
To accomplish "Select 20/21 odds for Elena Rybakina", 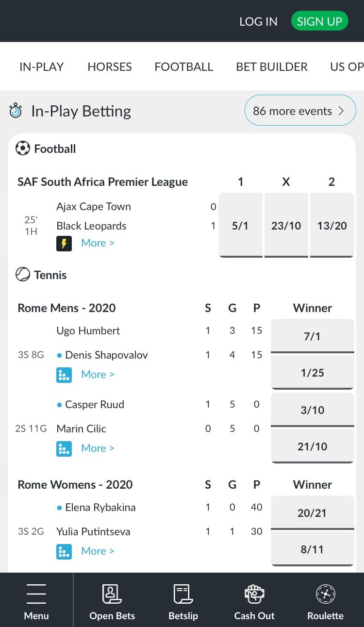I will click(x=312, y=513).
